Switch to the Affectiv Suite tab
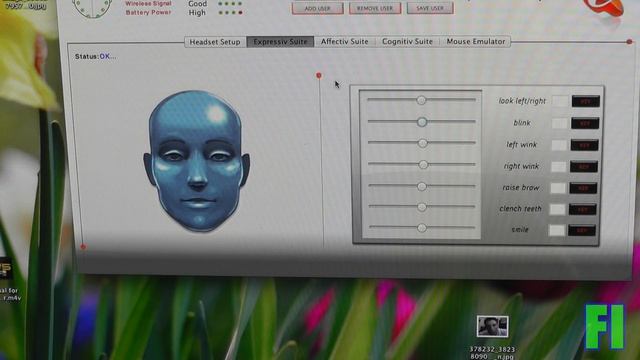Image resolution: width=640 pixels, height=360 pixels. [344, 42]
